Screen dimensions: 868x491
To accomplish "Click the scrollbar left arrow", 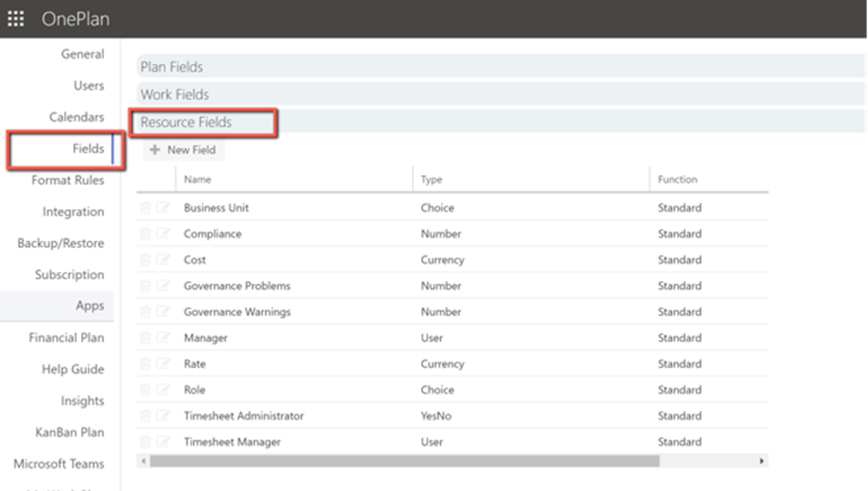I will coord(144,461).
